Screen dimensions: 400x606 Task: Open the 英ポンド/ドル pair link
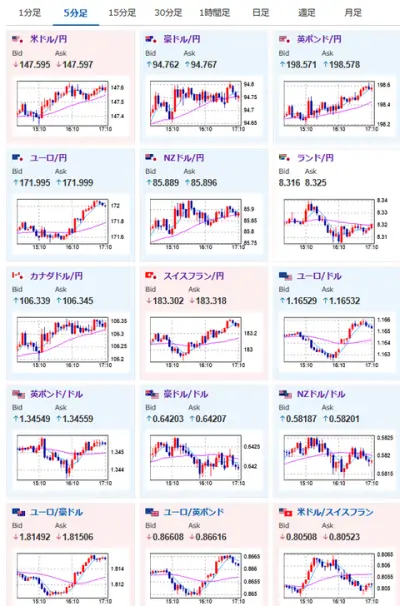pos(56,394)
